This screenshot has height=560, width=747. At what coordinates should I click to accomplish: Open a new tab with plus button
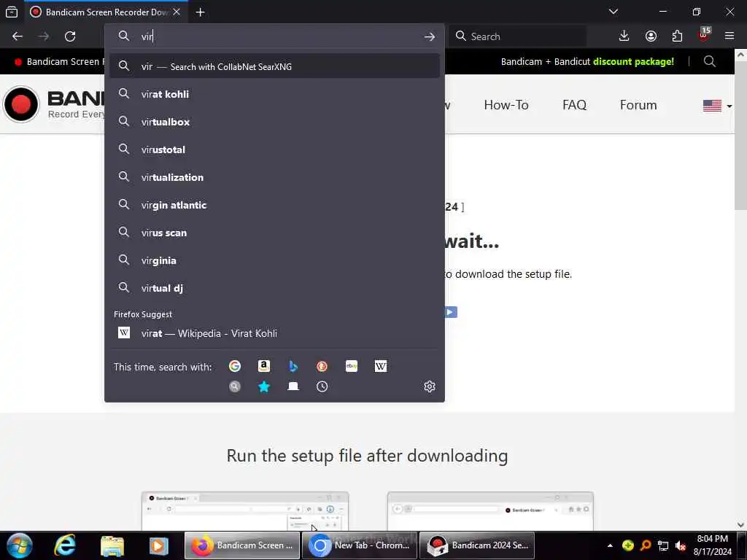(x=200, y=12)
